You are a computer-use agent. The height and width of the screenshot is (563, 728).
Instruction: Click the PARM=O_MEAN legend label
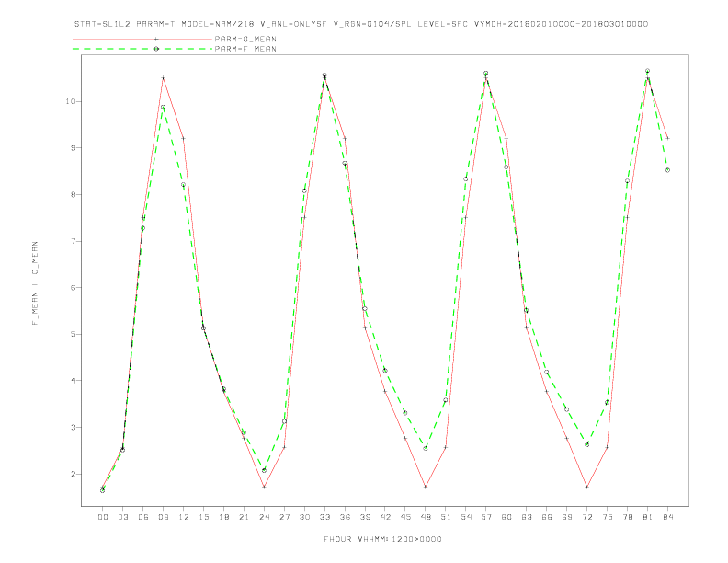point(245,39)
